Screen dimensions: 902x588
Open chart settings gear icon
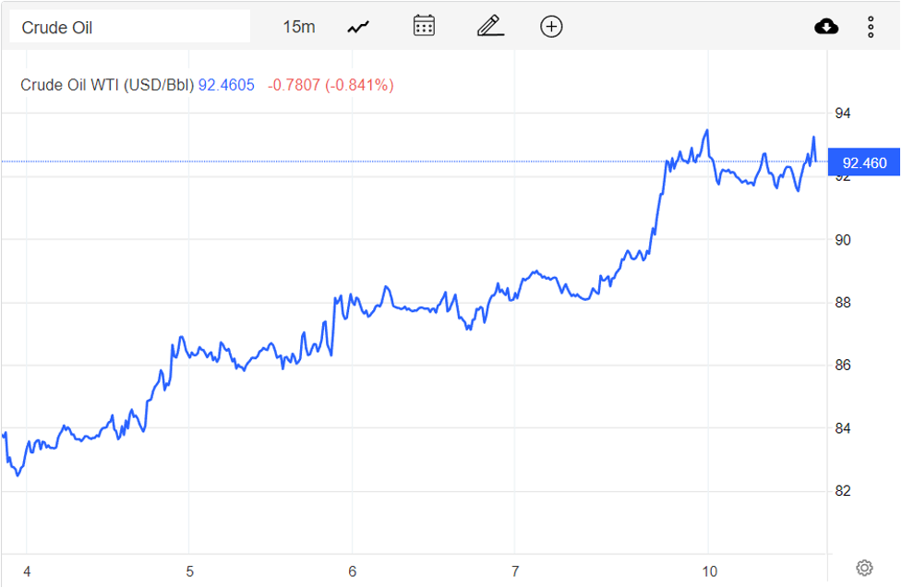coord(864,567)
